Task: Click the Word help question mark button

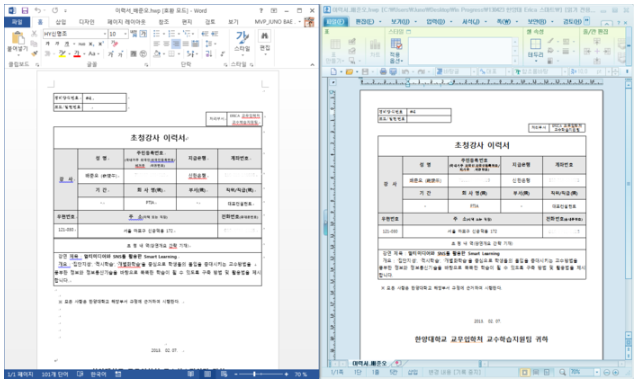Action: click(x=261, y=11)
